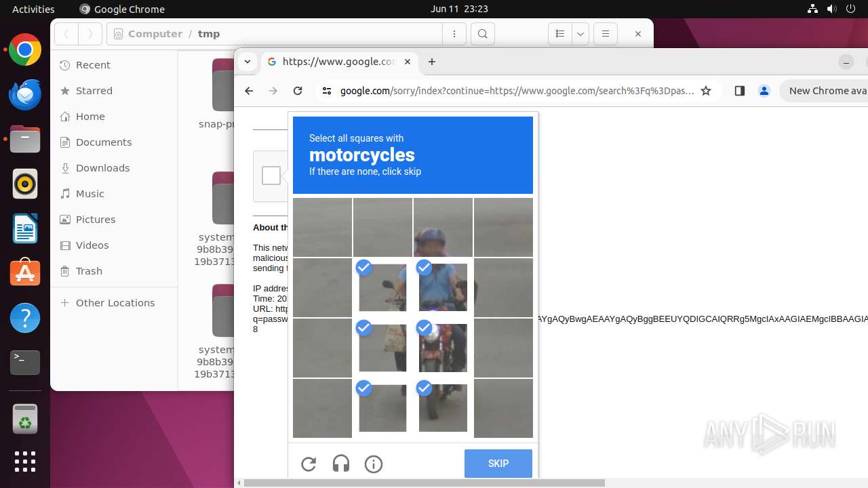Image resolution: width=868 pixels, height=488 pixels.
Task: Go forward in Chrome
Action: pos(273,91)
